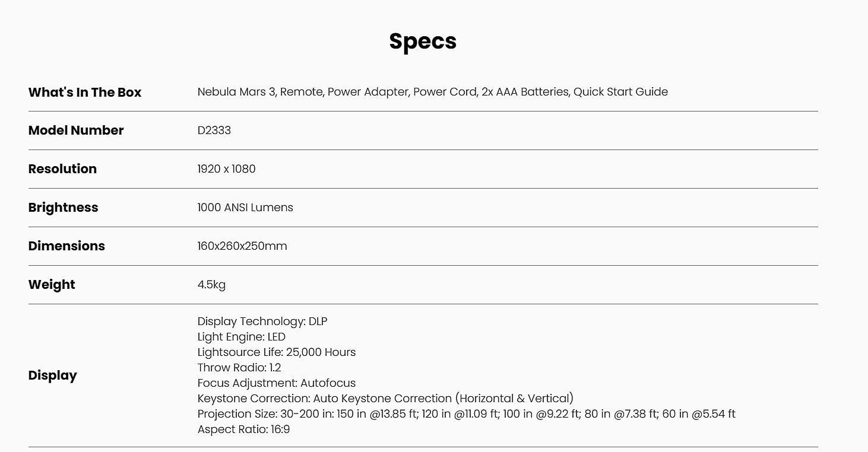The width and height of the screenshot is (868, 452).
Task: Click the What's In The Box label
Action: 85,93
